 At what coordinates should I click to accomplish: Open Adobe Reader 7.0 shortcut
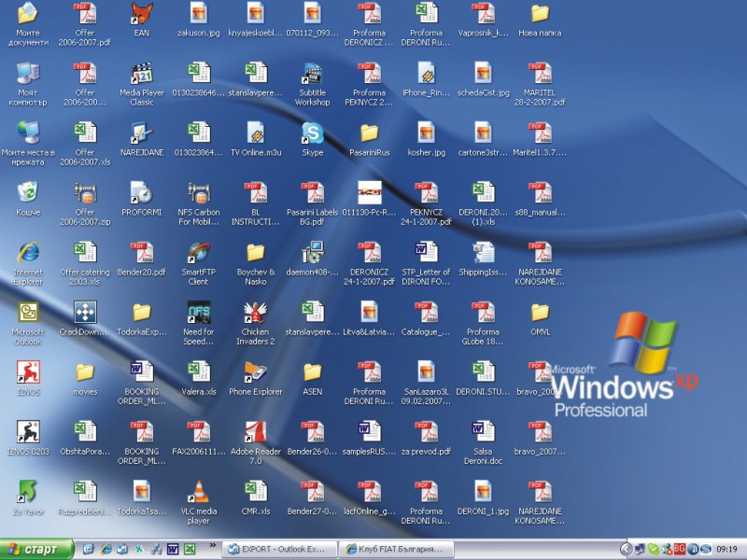point(256,433)
